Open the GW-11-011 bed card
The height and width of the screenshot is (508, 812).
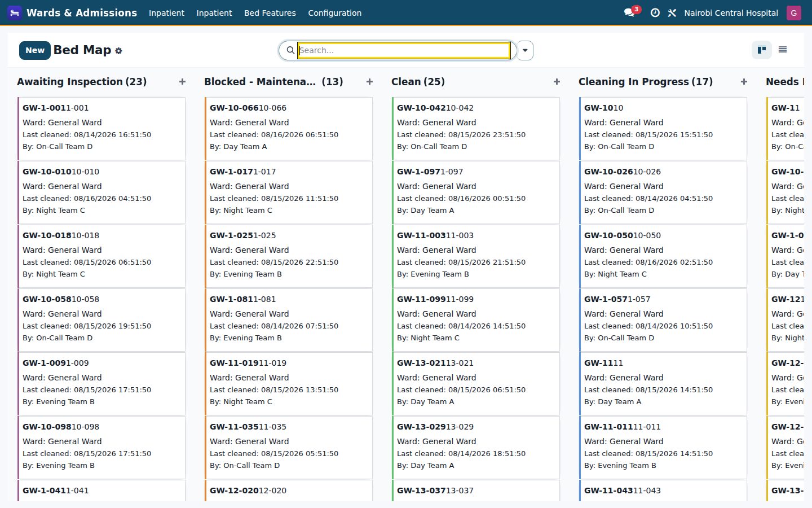(663, 448)
